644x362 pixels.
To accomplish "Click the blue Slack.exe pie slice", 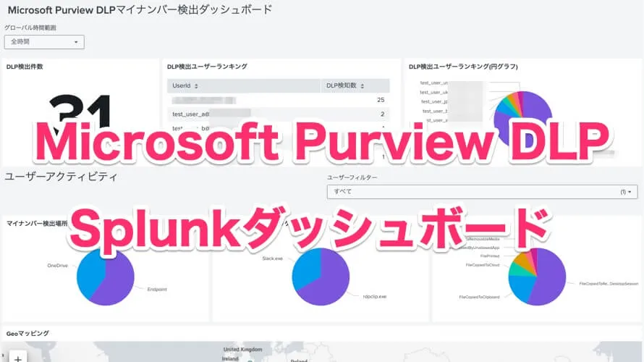I will 306,267.
